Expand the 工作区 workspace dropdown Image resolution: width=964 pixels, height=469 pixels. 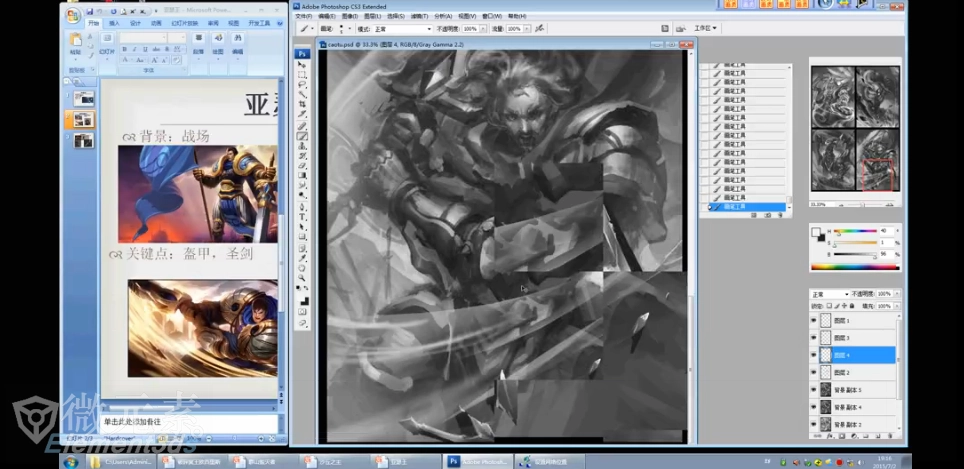click(x=705, y=29)
